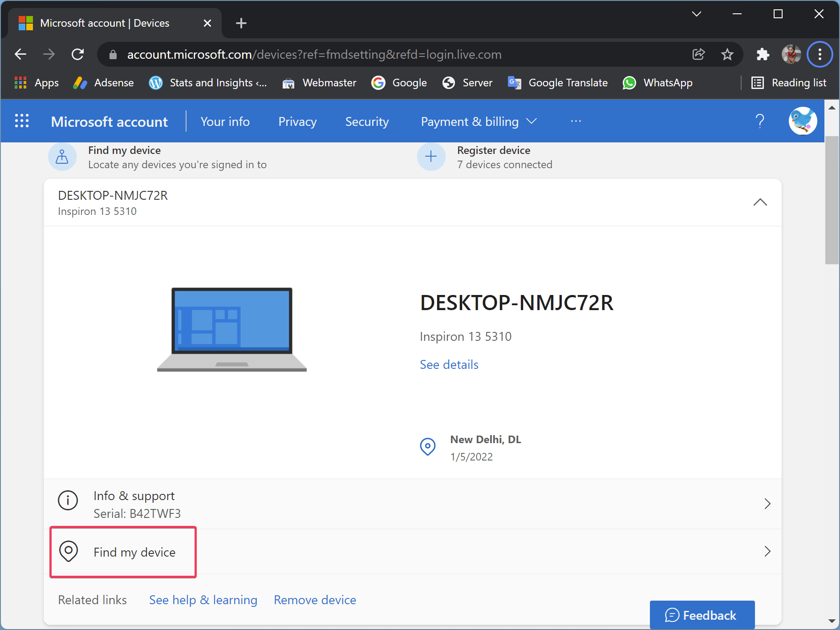This screenshot has height=630, width=840.
Task: Open the Security section
Action: click(367, 121)
